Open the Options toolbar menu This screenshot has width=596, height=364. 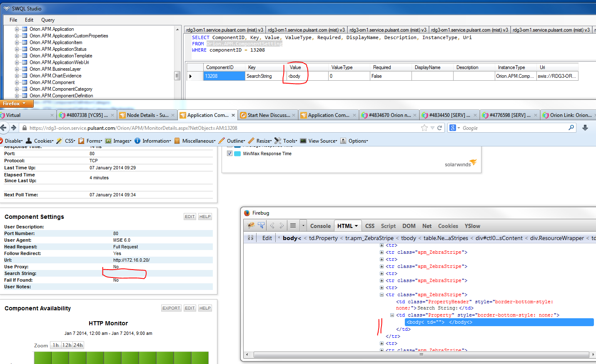[x=354, y=141]
